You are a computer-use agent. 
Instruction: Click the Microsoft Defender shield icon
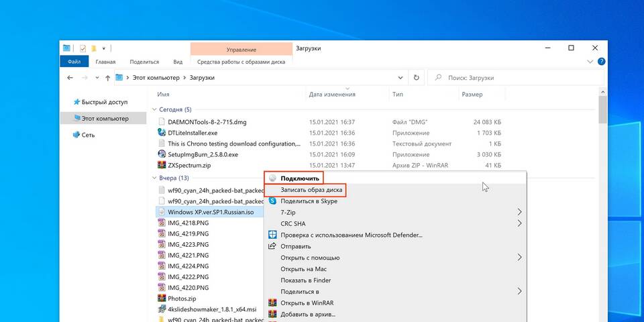coord(272,235)
